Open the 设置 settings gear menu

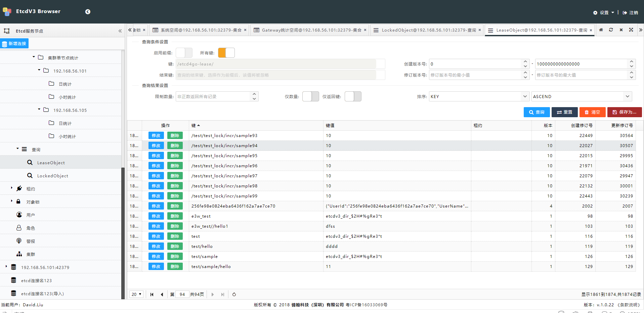coord(604,13)
